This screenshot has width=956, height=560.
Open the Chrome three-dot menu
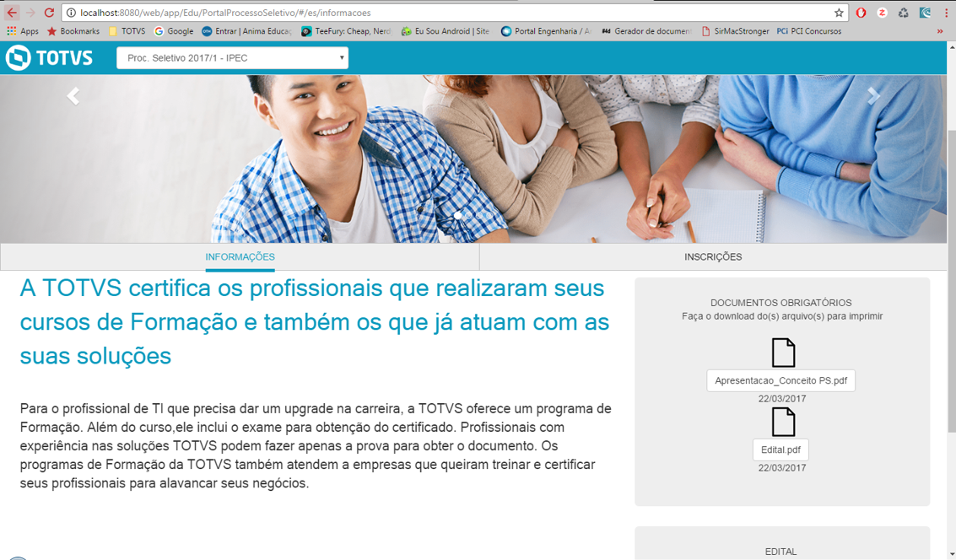point(946,13)
